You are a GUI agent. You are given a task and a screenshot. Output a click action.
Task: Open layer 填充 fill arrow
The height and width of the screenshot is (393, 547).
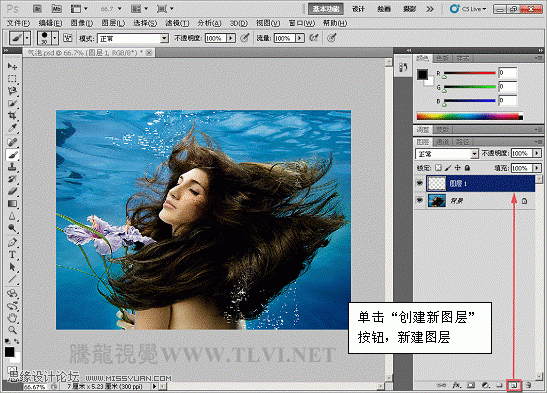[537, 168]
